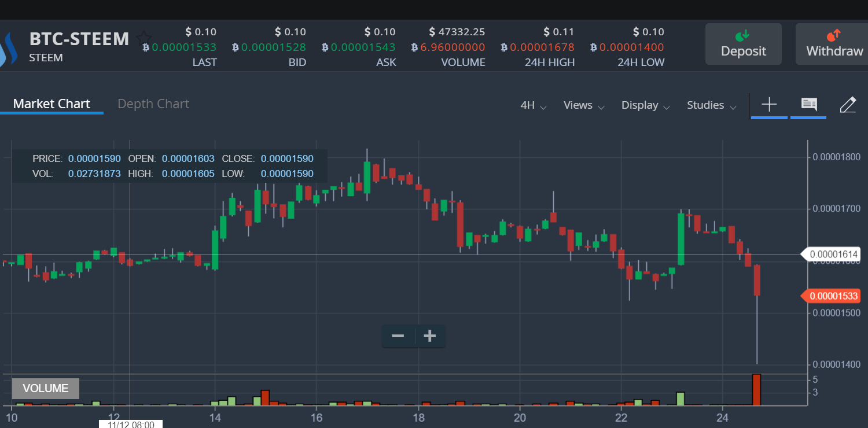868x428 pixels.
Task: Click the Steem coin logo
Action: click(9, 50)
